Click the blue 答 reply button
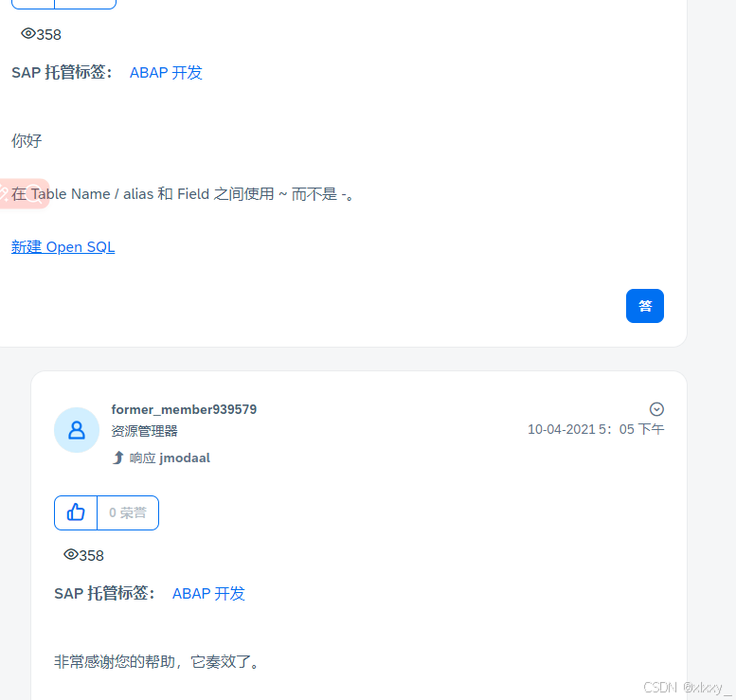This screenshot has width=736, height=700. (644, 306)
